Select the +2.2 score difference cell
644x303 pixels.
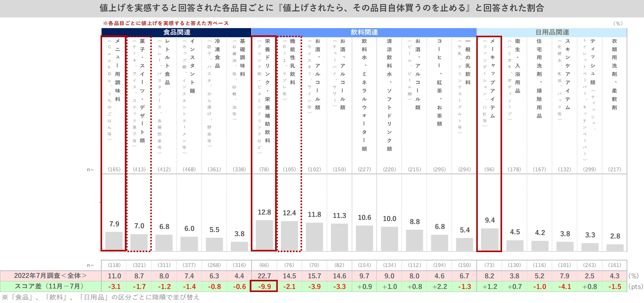pyautogui.click(x=439, y=287)
